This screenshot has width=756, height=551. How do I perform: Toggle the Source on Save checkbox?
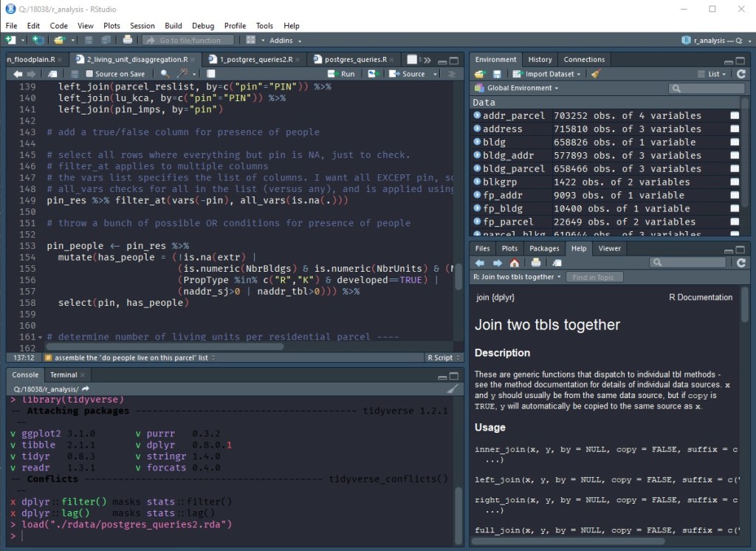pyautogui.click(x=89, y=74)
